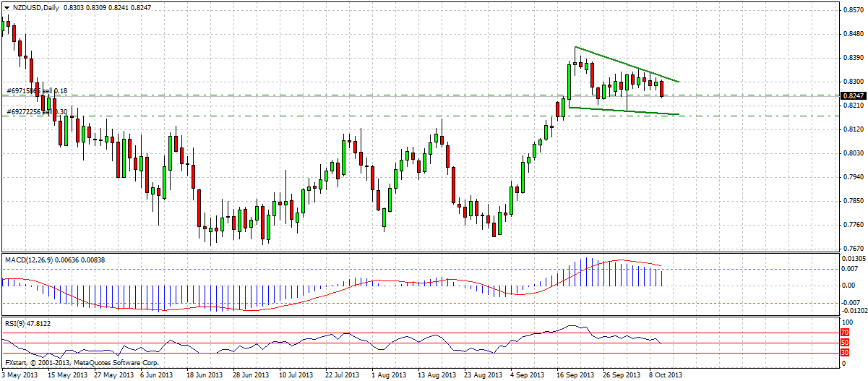Click the 0.8210 price scale value
This screenshot has width=868, height=381.
point(852,105)
